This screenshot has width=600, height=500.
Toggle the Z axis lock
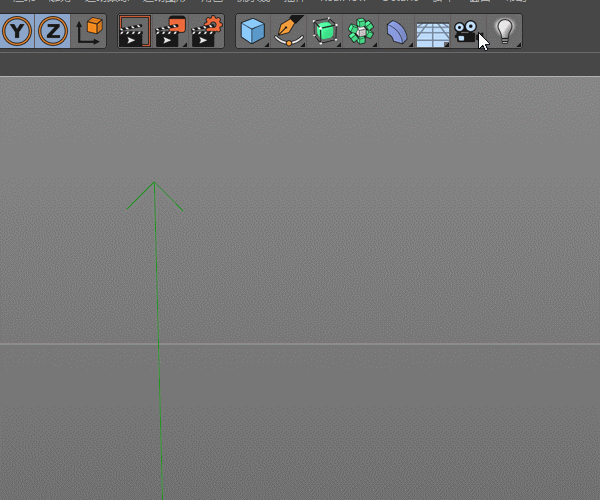click(53, 31)
